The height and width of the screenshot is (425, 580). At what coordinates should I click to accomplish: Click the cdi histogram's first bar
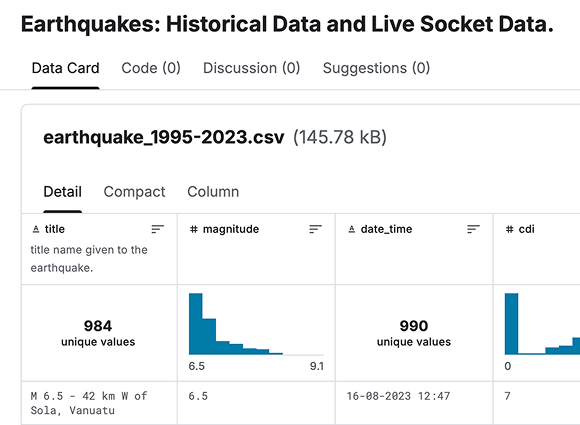(x=512, y=324)
